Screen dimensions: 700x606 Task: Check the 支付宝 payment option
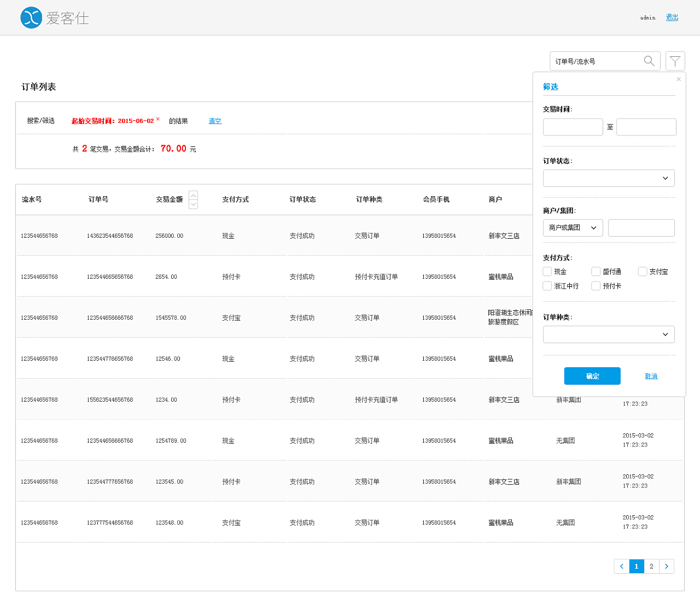click(642, 271)
